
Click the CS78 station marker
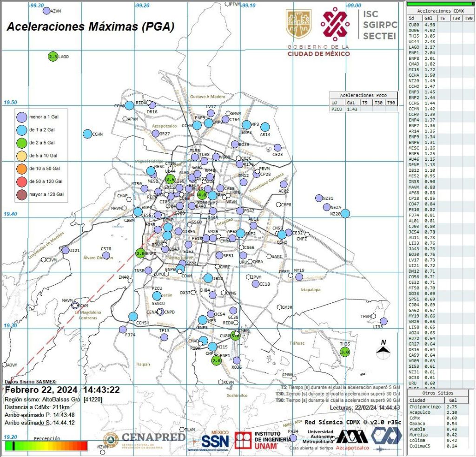(106, 255)
